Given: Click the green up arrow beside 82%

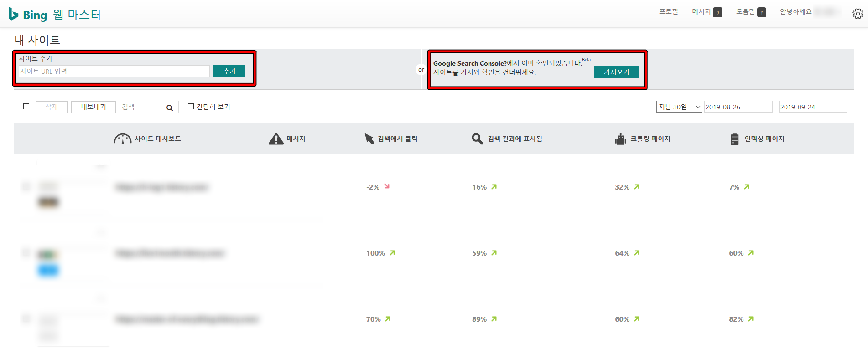Looking at the screenshot, I should 751,318.
